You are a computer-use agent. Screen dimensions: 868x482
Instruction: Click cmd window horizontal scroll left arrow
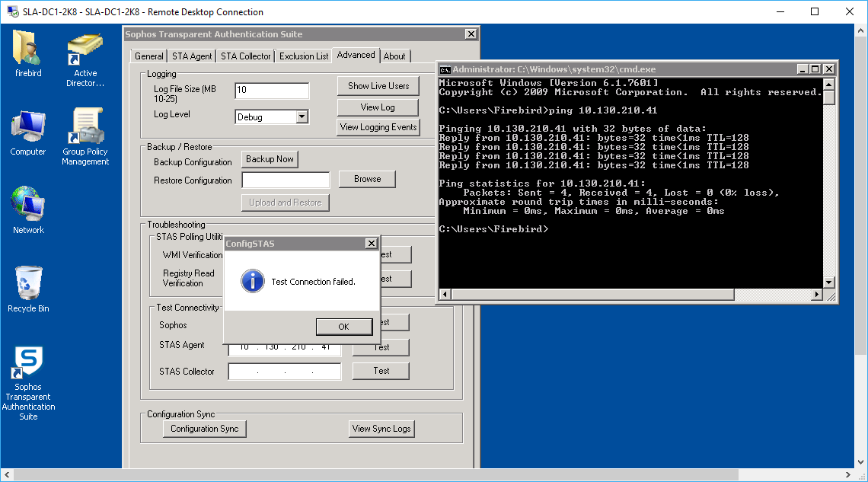point(445,295)
